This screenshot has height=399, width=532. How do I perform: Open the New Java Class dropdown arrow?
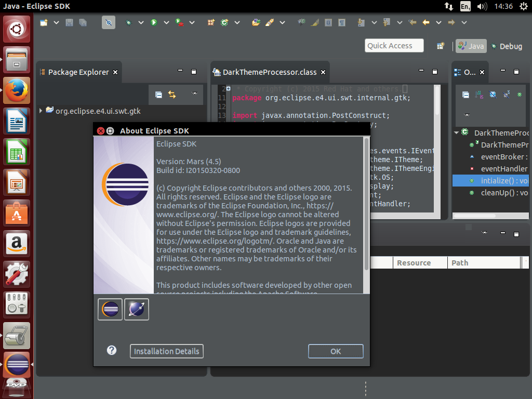coord(237,22)
